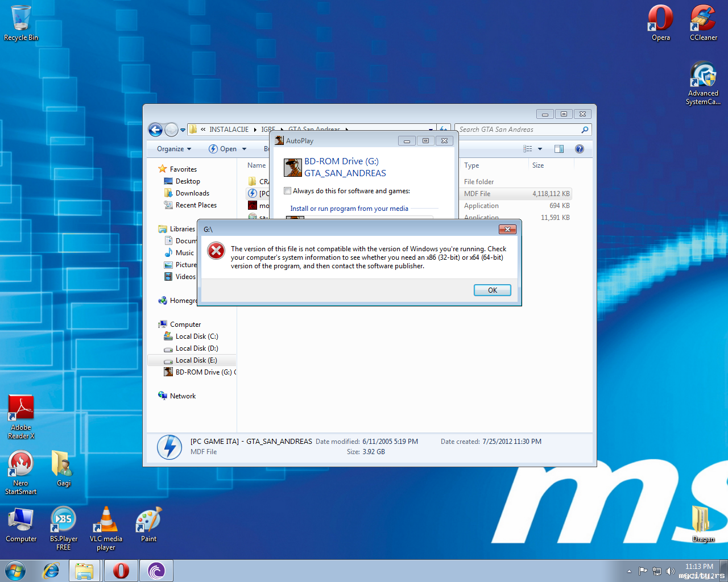This screenshot has height=582, width=728.
Task: Expand the arrow next to the Open button
Action: click(245, 149)
